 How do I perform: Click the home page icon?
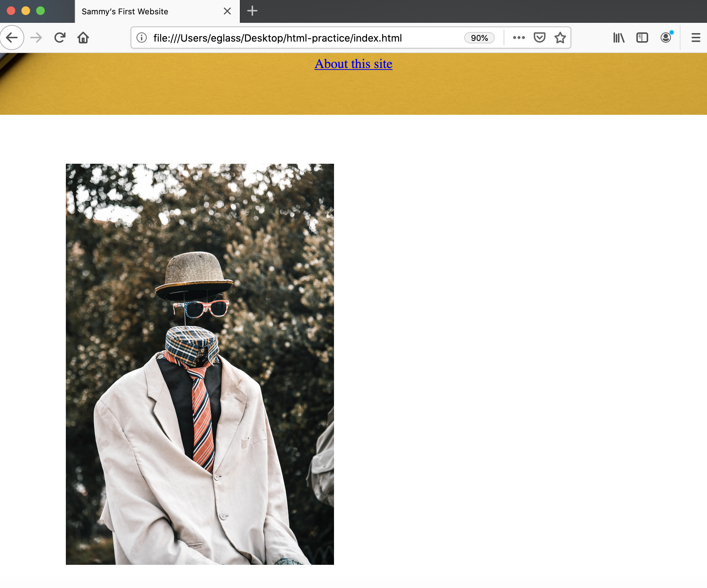click(84, 38)
